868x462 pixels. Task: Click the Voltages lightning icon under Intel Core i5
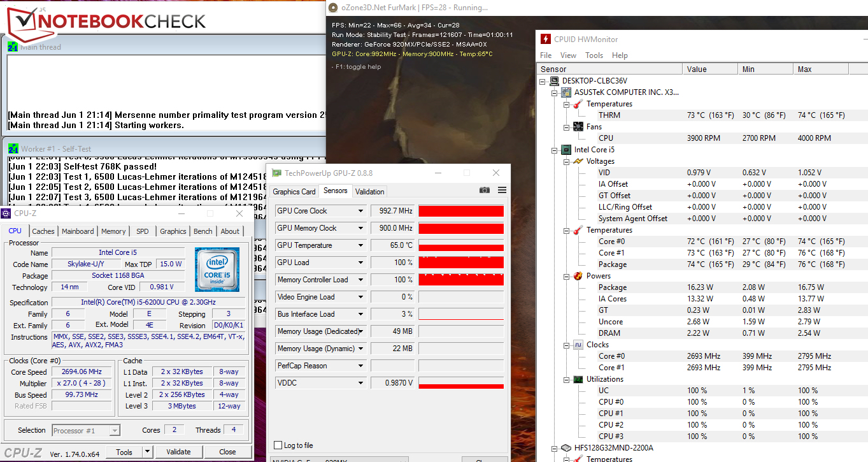point(578,161)
